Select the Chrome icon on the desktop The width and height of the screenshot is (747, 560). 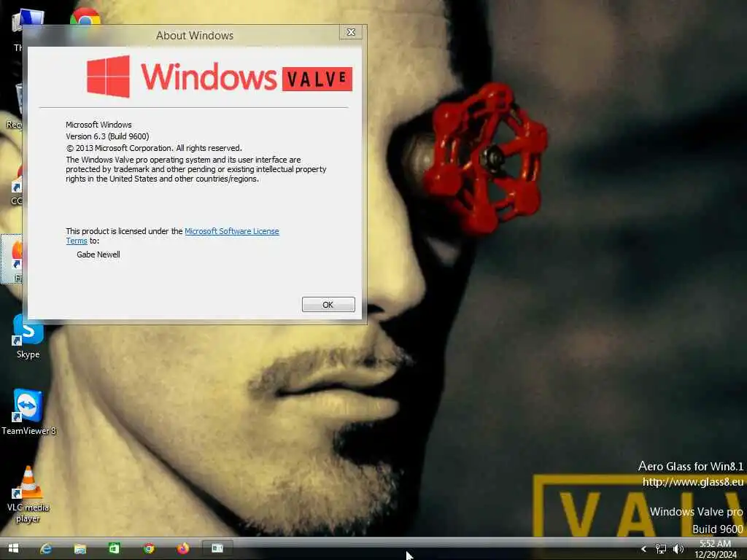85,17
